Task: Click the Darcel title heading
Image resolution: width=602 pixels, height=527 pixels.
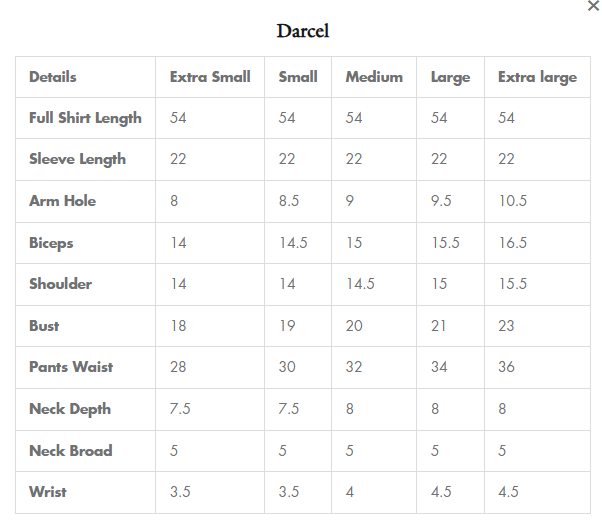Action: [302, 31]
